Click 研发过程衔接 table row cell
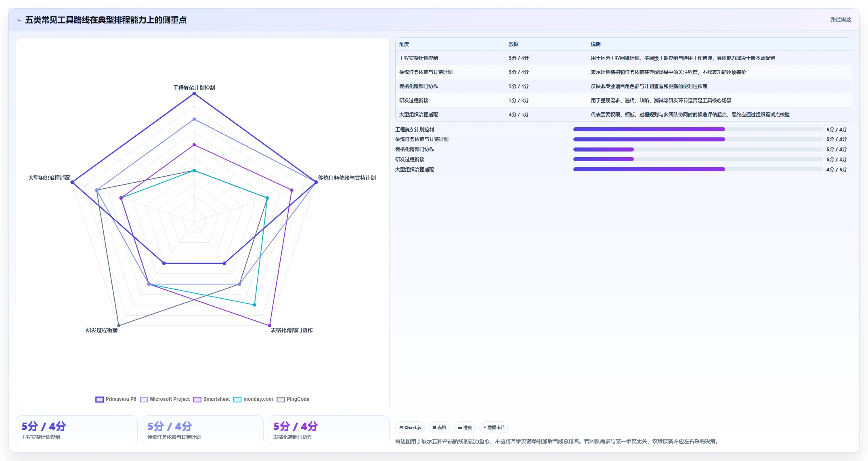Screen dimensions: 868x461 (414, 101)
